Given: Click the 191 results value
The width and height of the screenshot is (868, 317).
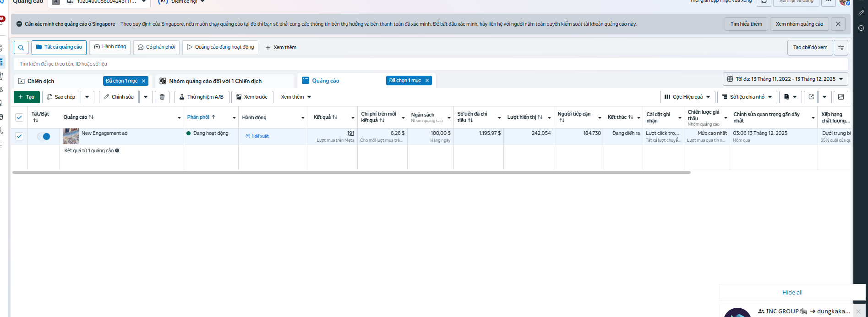Looking at the screenshot, I should coord(350,133).
